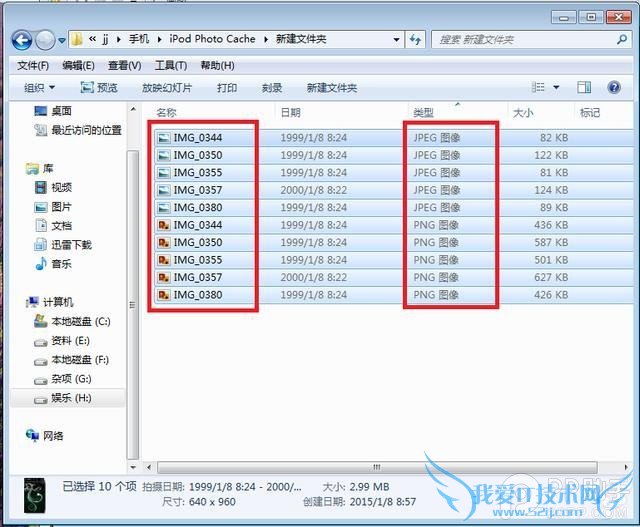Open 杂项 (G:) drive

pyautogui.click(x=63, y=379)
